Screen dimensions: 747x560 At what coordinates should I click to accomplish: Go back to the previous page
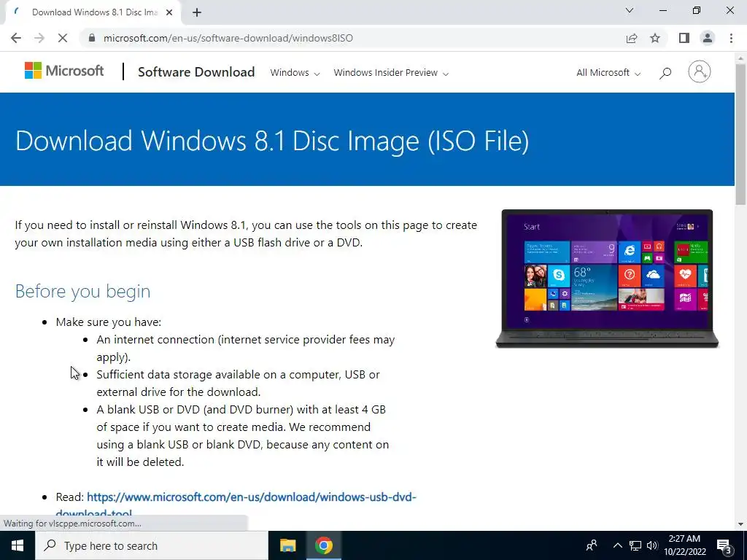16,38
